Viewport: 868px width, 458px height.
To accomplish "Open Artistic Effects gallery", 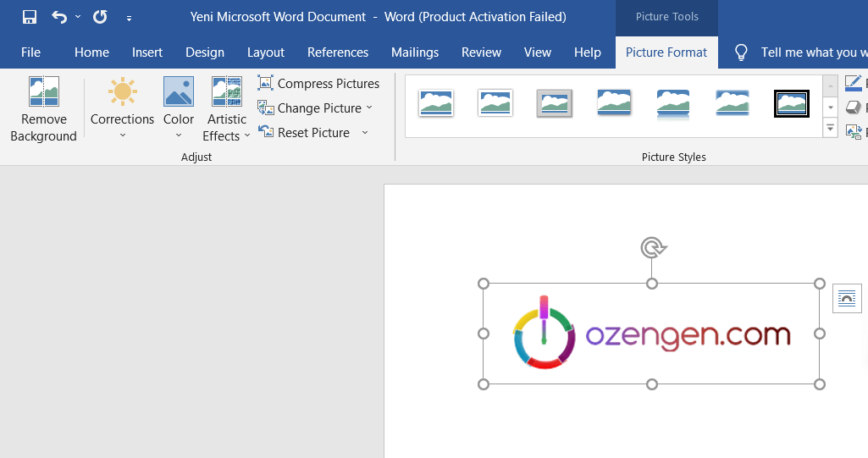I will click(226, 91).
